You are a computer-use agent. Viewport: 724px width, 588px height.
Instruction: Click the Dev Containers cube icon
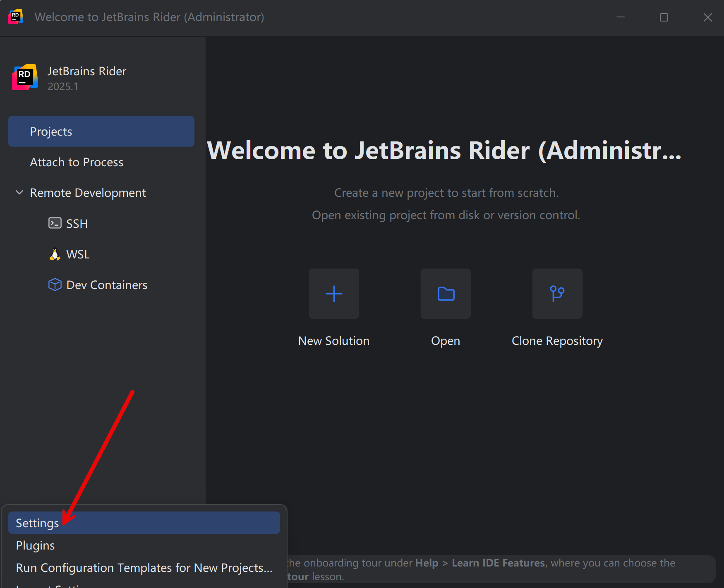55,284
